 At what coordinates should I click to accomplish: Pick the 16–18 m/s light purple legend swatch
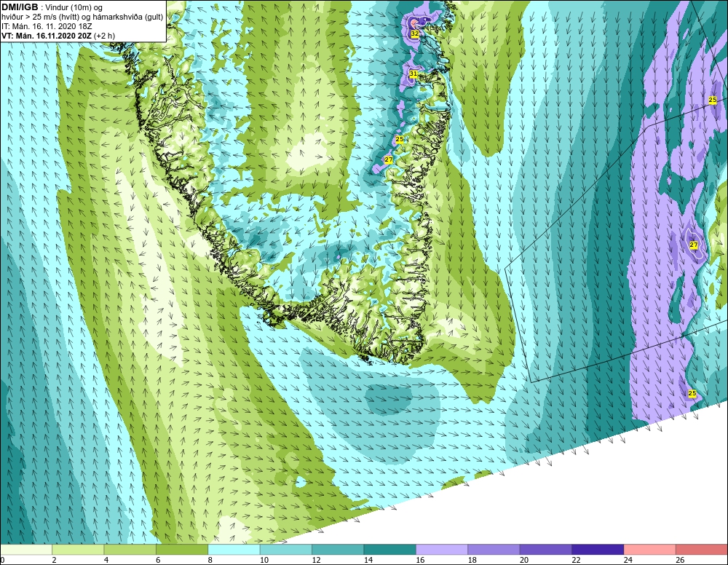(x=442, y=550)
